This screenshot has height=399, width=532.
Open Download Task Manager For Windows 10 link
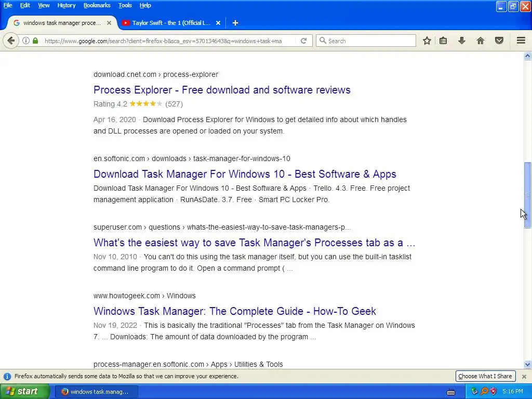pyautogui.click(x=245, y=174)
